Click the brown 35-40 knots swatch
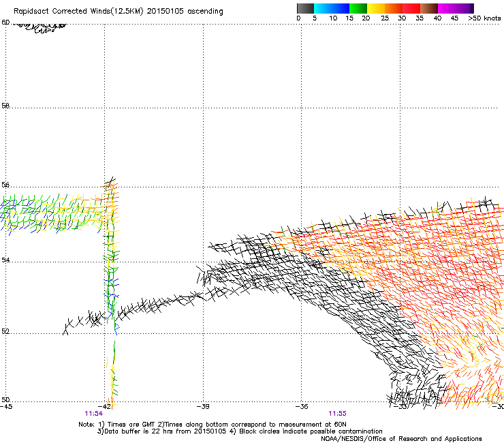 429,8
